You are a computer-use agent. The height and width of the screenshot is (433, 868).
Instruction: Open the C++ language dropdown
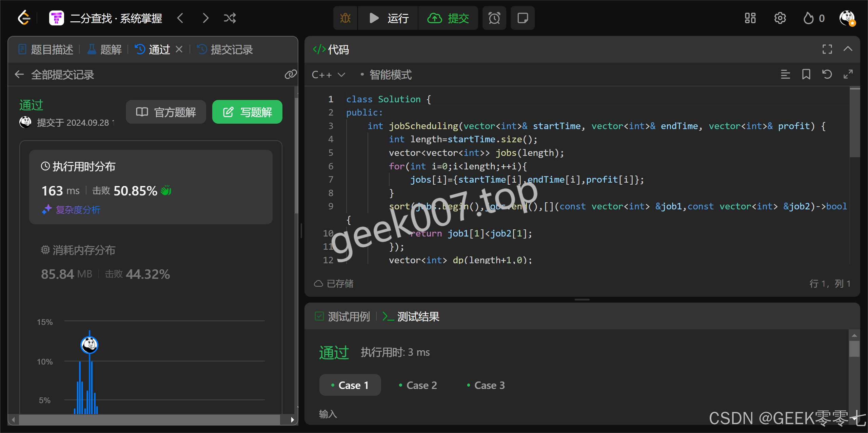(328, 75)
